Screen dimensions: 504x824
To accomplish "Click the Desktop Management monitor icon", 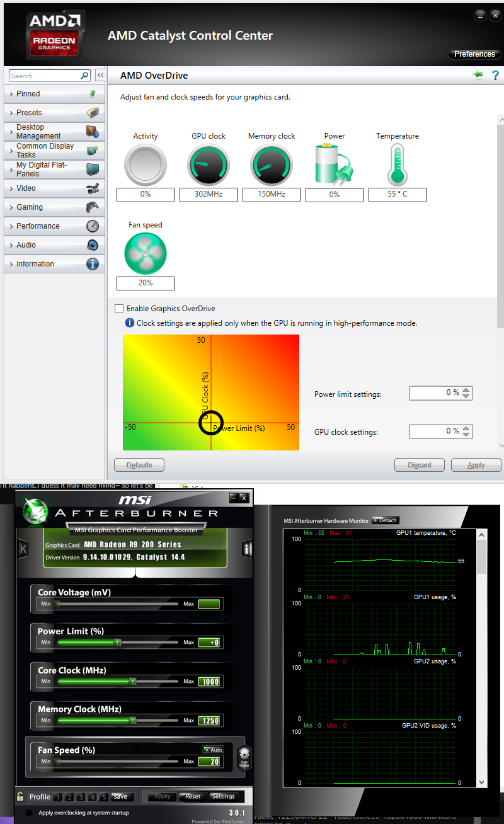I will point(93,132).
